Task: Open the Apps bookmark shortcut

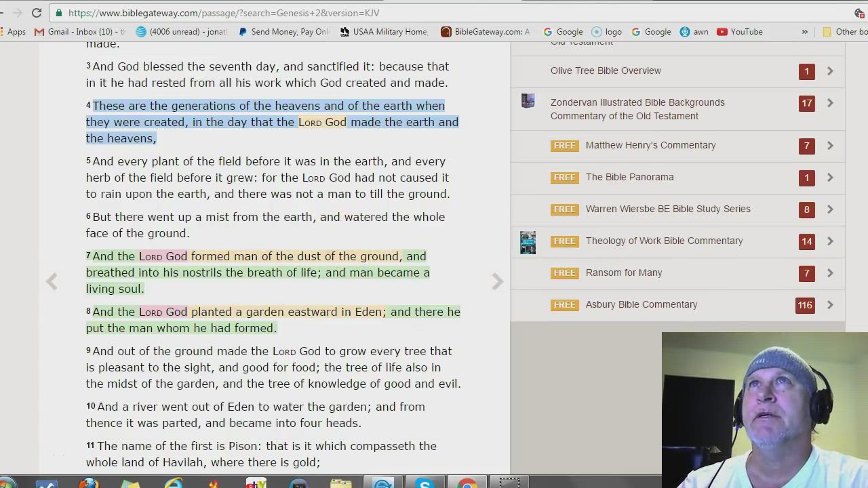Action: point(12,32)
